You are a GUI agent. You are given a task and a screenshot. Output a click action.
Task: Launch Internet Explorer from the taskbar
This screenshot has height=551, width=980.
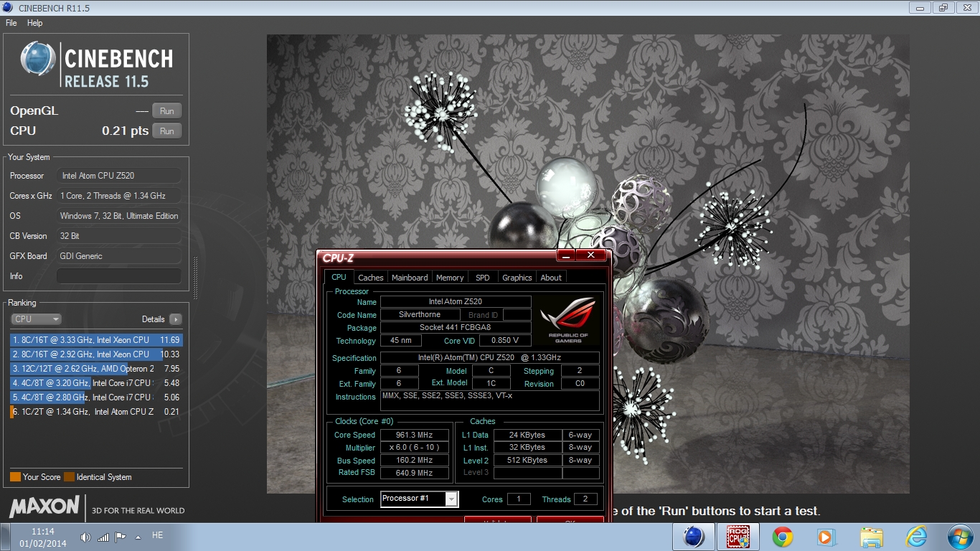point(916,537)
